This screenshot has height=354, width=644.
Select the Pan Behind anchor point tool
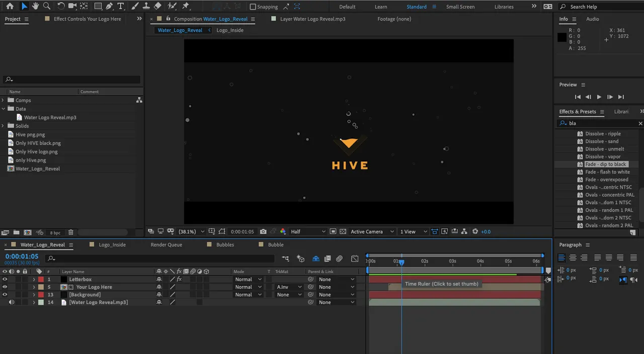(83, 6)
